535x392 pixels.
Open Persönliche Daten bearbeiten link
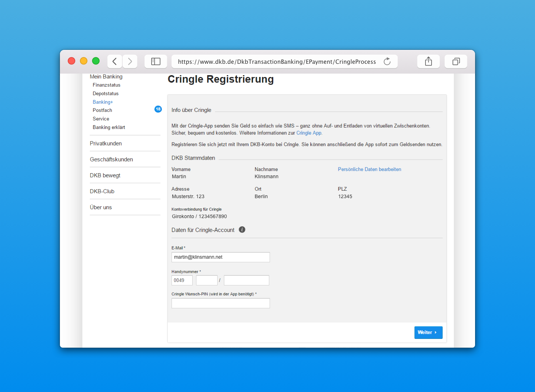tap(370, 169)
